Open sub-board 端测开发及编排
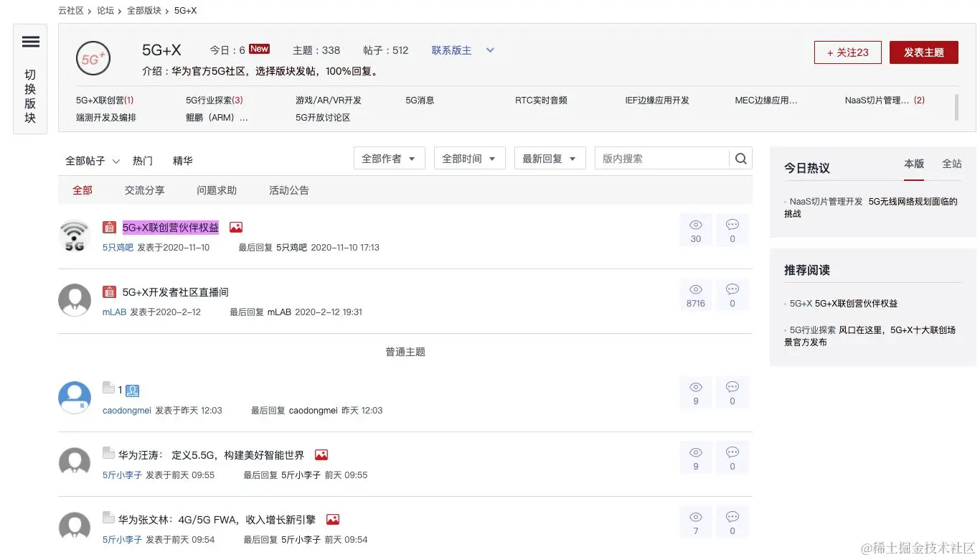The width and height of the screenshot is (980, 560). 106,117
